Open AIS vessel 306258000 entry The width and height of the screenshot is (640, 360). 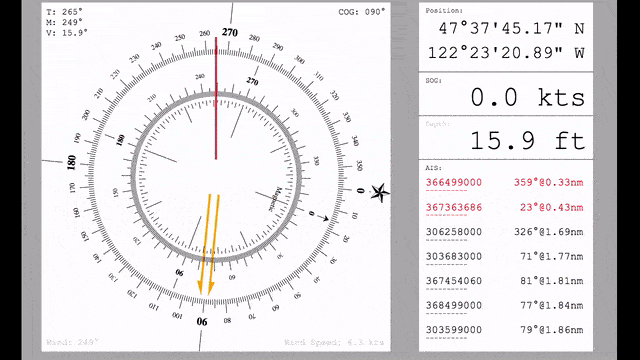pyautogui.click(x=504, y=232)
